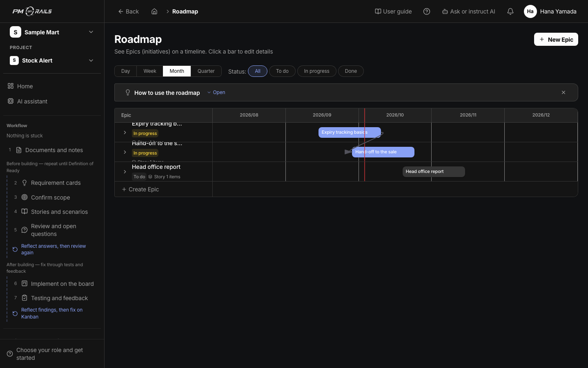Click the Hand-off to the sale timeline bar
This screenshot has height=368, width=588.
(383, 152)
